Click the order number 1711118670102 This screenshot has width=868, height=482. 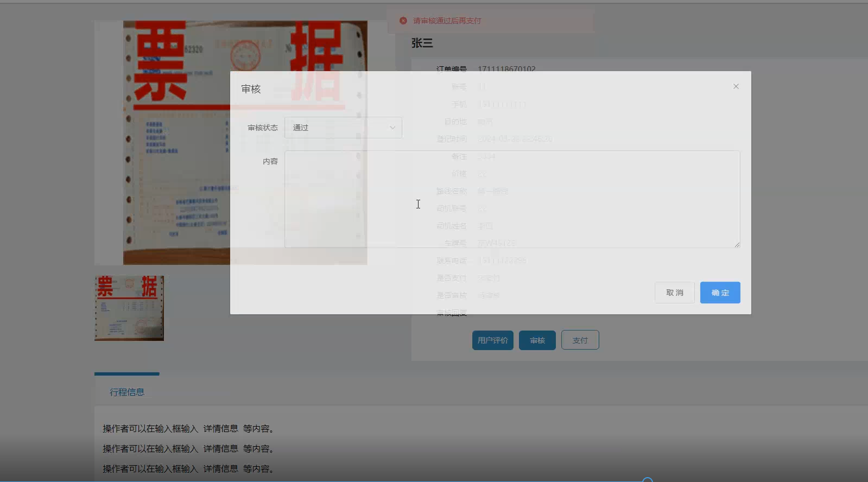506,69
